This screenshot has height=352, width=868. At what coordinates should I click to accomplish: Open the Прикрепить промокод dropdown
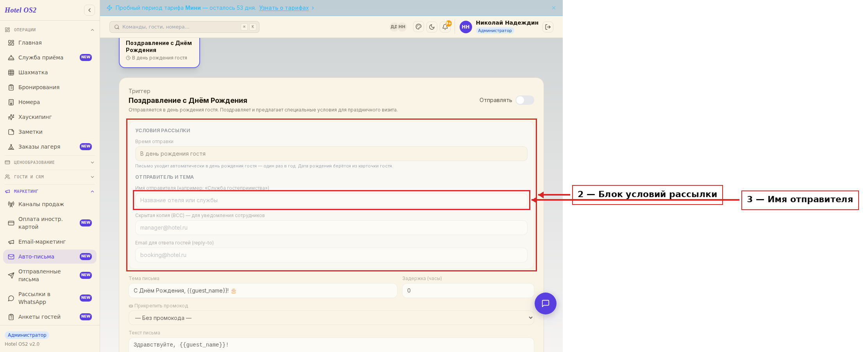pos(331,318)
